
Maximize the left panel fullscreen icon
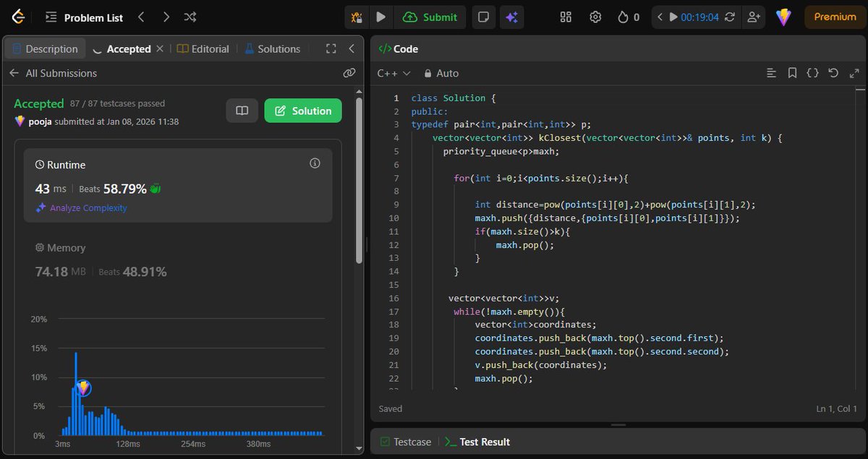331,48
